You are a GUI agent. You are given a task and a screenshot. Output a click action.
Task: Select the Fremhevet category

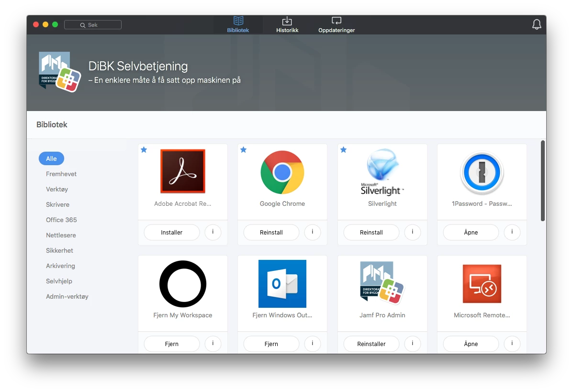coord(61,174)
